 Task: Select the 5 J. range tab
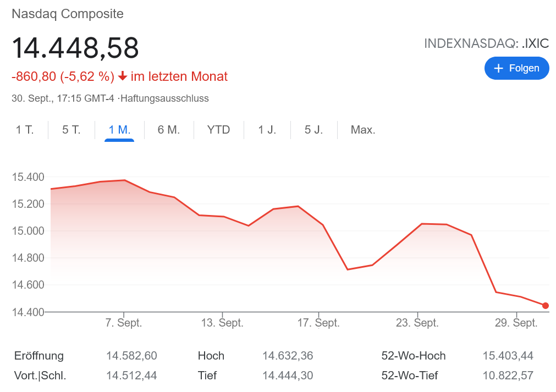coord(314,130)
